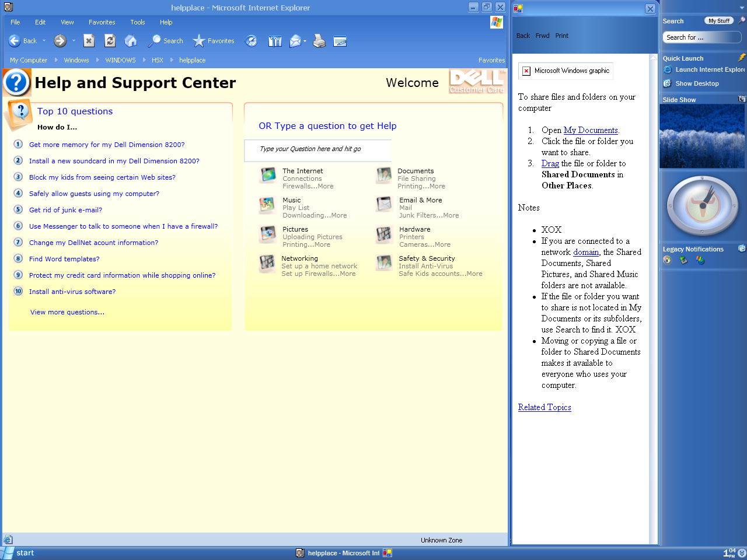
Task: Expand the Mail button dropdown arrow
Action: pos(305,41)
